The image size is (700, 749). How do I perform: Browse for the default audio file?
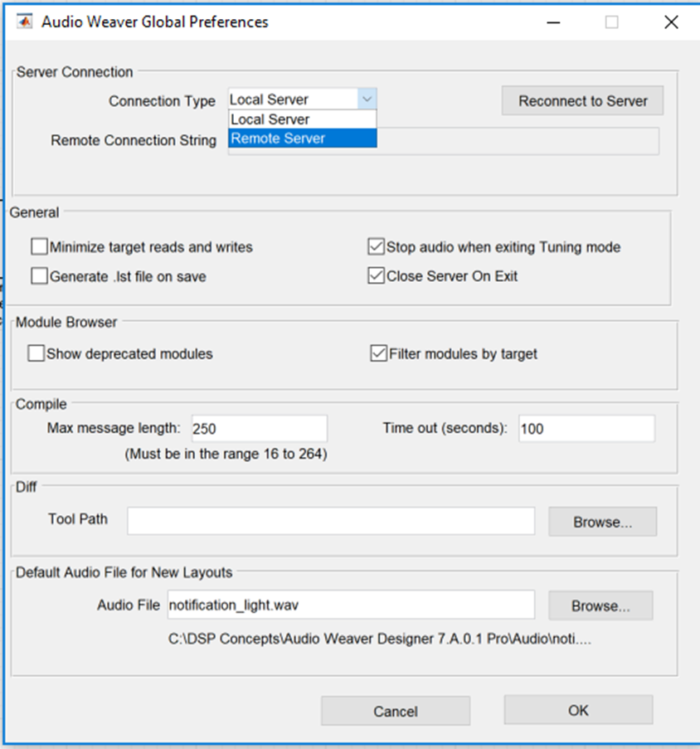600,606
